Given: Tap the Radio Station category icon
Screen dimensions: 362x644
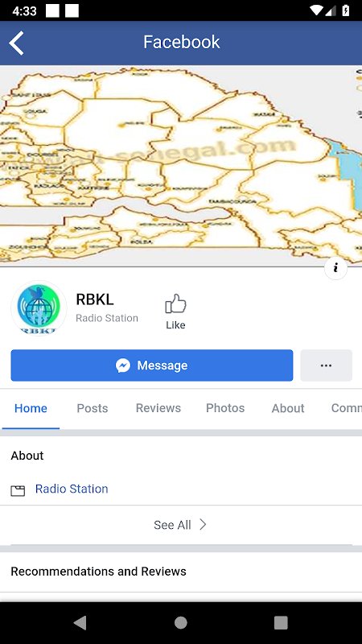Looking at the screenshot, I should 18,490.
